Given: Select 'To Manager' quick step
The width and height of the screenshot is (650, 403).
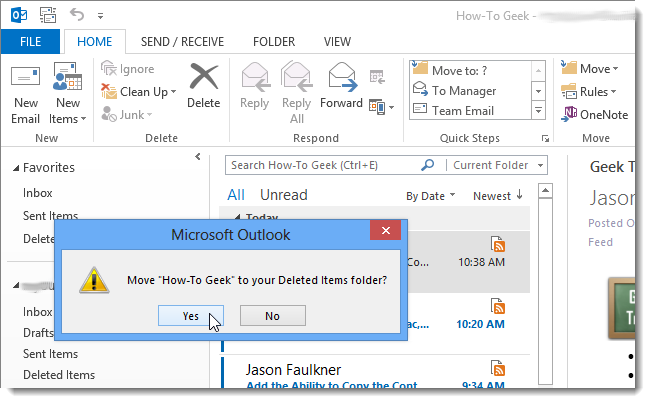Looking at the screenshot, I should (471, 90).
